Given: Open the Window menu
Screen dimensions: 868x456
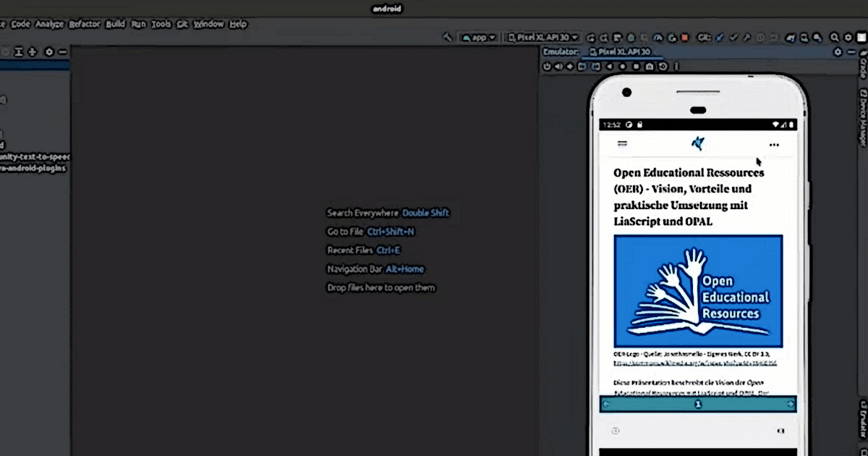Looking at the screenshot, I should (208, 24).
